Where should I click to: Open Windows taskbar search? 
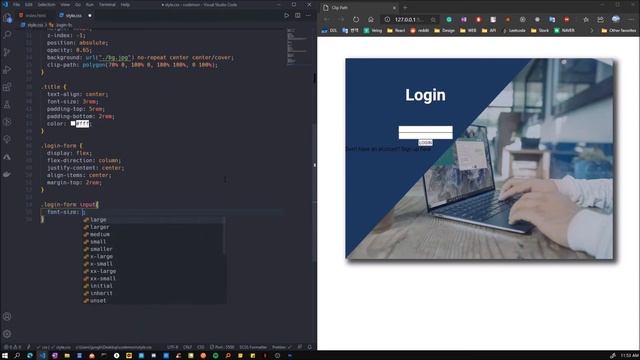(17, 356)
